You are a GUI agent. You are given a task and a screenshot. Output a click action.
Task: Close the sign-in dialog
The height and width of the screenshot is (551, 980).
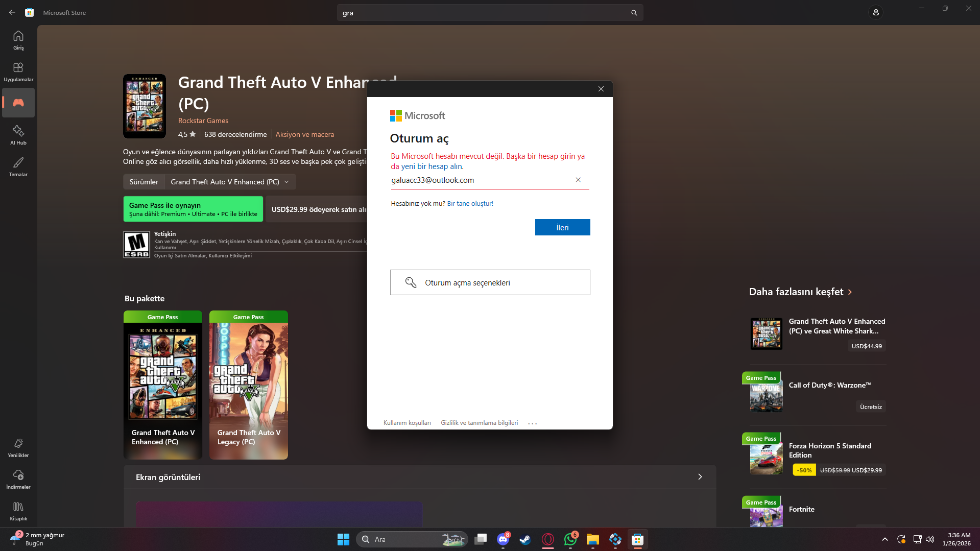click(601, 89)
